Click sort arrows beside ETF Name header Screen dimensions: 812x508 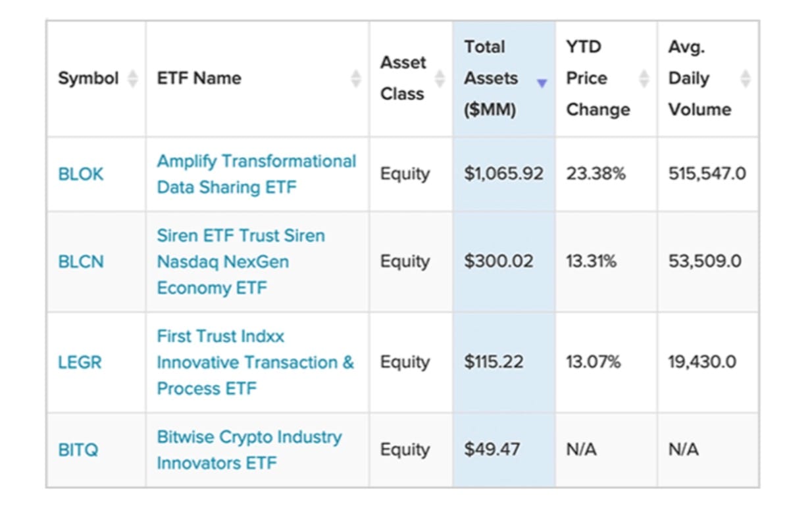[x=356, y=79]
